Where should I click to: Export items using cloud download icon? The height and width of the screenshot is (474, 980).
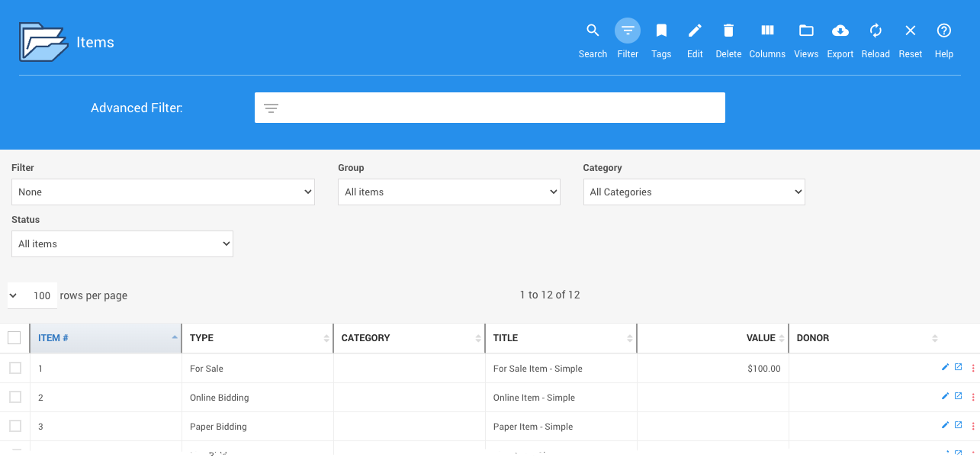click(840, 31)
